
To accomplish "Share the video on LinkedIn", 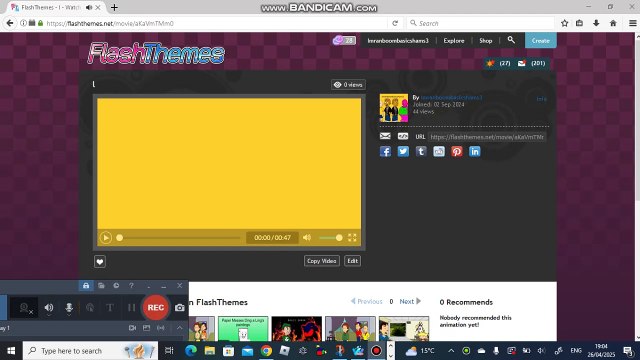I will 474,151.
